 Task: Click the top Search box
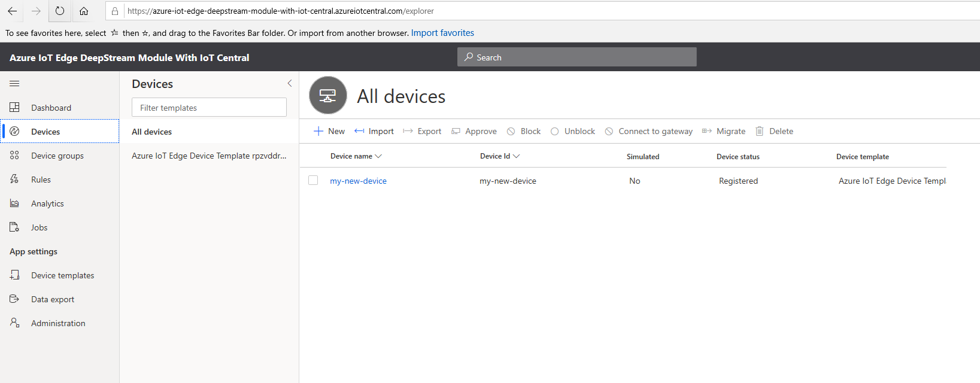tap(577, 57)
